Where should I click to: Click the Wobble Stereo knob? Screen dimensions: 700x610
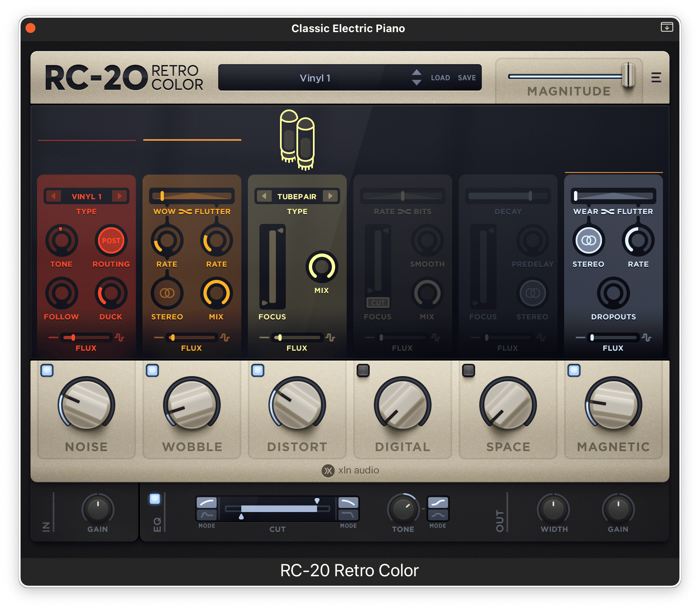[x=167, y=293]
